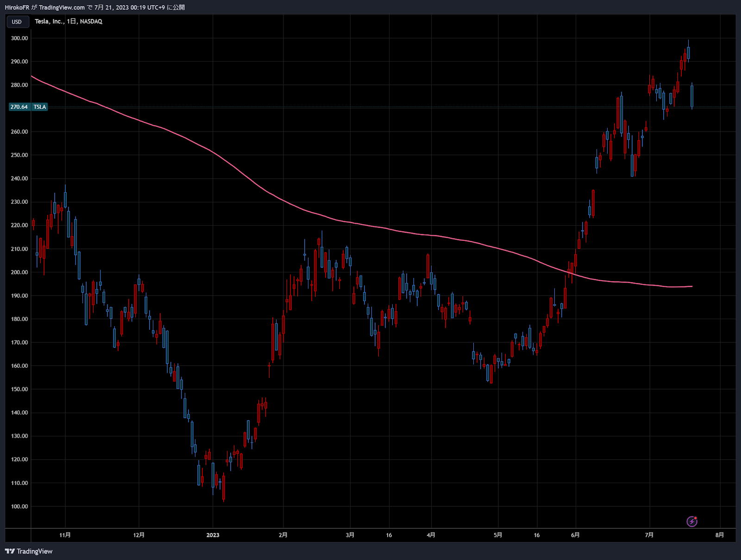
Task: Click the 140.00 price axis label
Action: [19, 413]
